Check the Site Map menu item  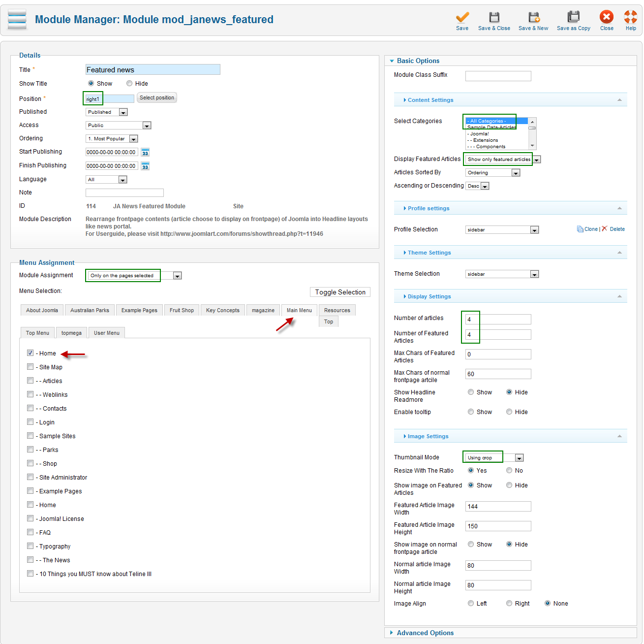click(31, 367)
